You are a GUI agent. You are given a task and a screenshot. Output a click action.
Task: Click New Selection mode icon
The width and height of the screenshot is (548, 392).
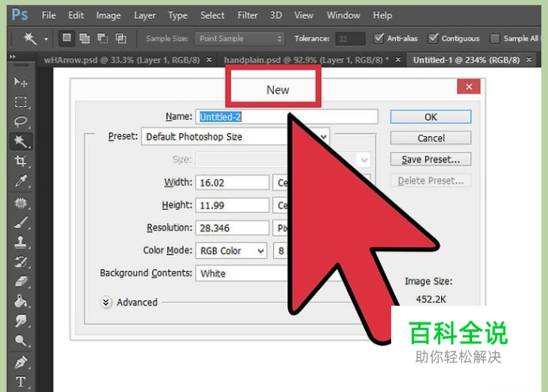[67, 38]
